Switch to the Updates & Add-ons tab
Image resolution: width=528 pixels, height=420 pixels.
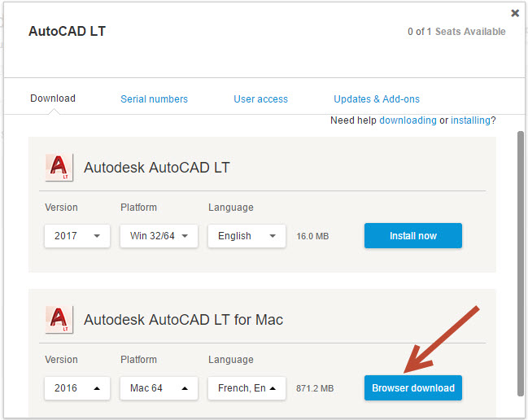(377, 99)
